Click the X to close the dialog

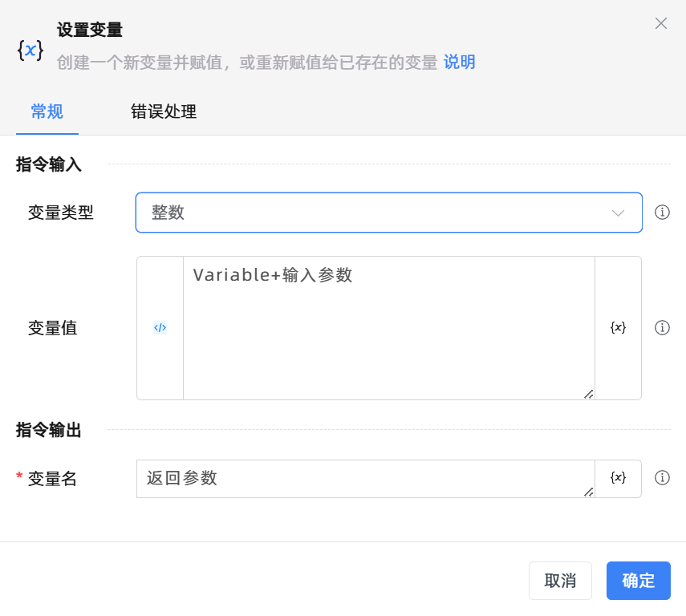point(660,23)
